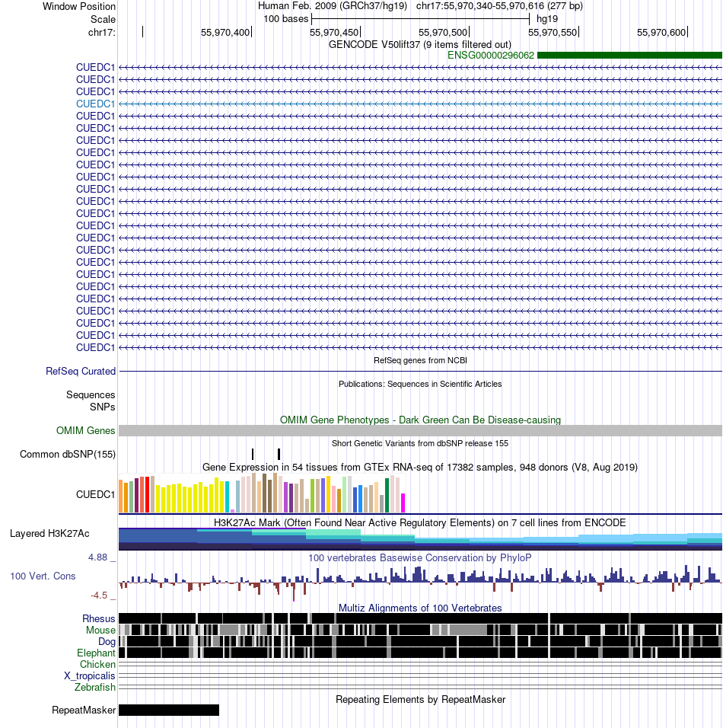Click the Zebrafish alignment row label
723x728 pixels.
point(94,687)
